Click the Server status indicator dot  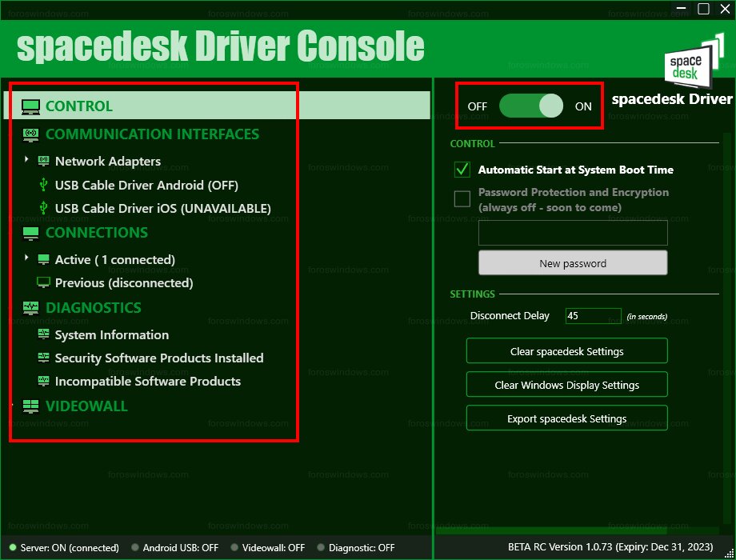(13, 547)
